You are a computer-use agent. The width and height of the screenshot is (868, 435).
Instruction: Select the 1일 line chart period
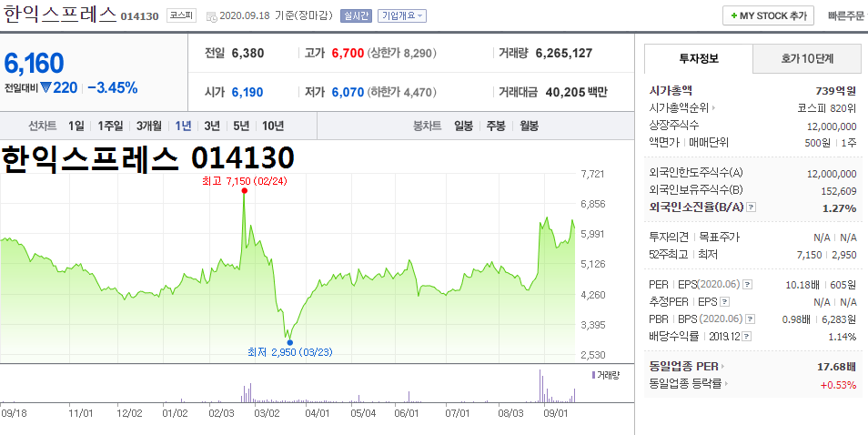coord(76,126)
